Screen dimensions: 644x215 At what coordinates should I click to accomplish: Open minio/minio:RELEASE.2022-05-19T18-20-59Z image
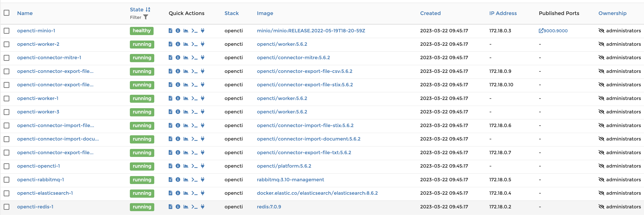(311, 31)
